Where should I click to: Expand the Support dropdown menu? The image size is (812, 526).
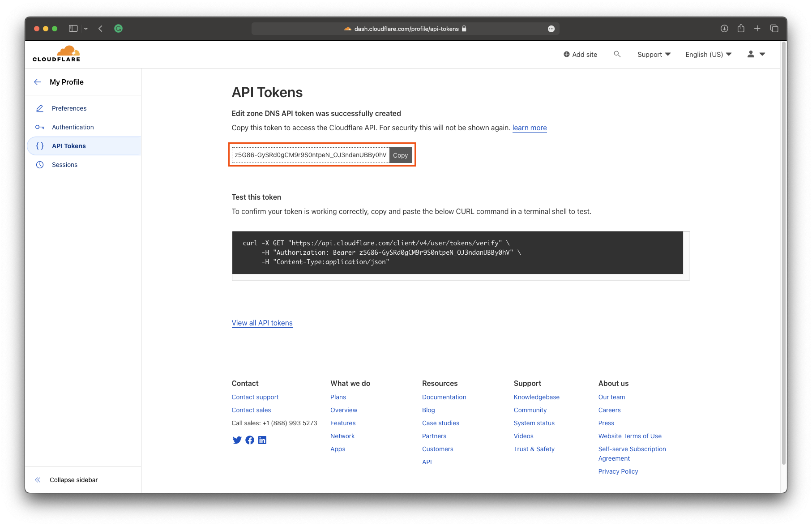point(654,54)
